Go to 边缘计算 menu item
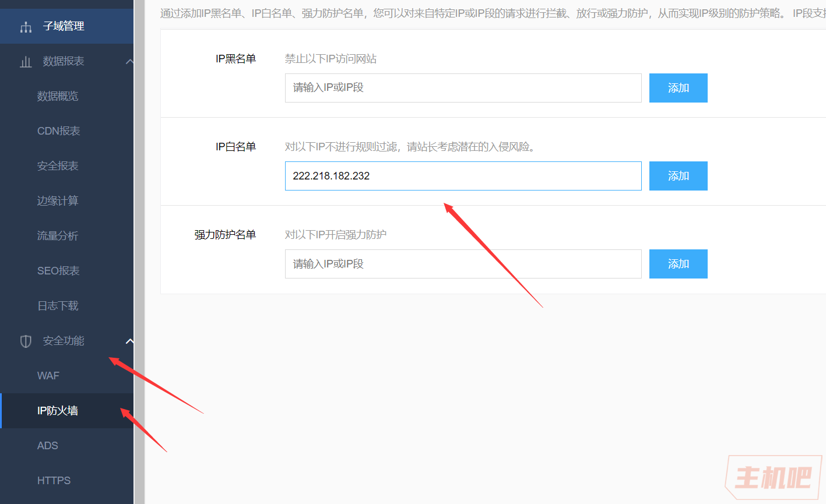This screenshot has width=826, height=504. (x=58, y=201)
